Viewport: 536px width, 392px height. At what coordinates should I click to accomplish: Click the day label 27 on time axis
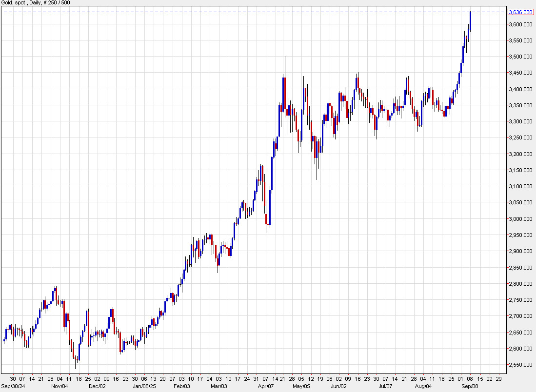point(172,379)
